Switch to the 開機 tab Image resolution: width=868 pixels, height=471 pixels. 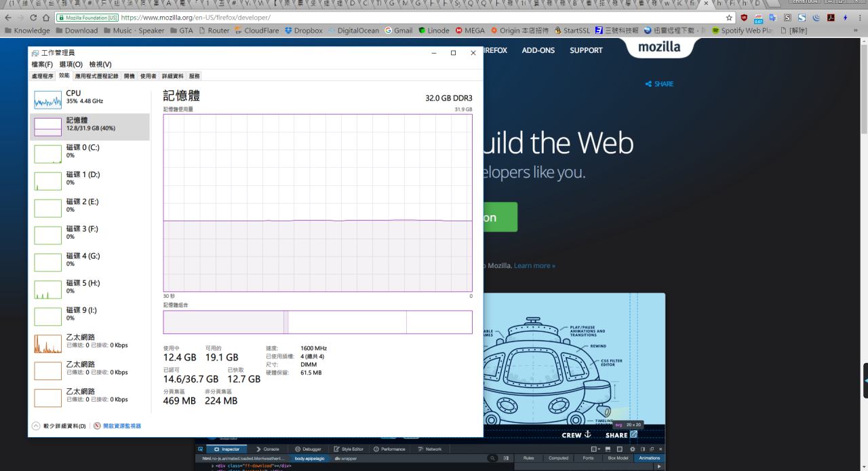pyautogui.click(x=129, y=76)
